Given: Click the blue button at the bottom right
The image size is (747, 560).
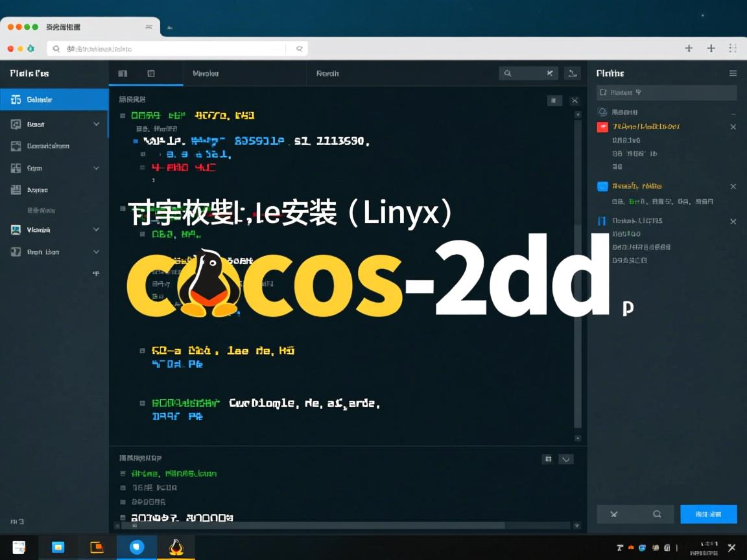Looking at the screenshot, I should [708, 514].
